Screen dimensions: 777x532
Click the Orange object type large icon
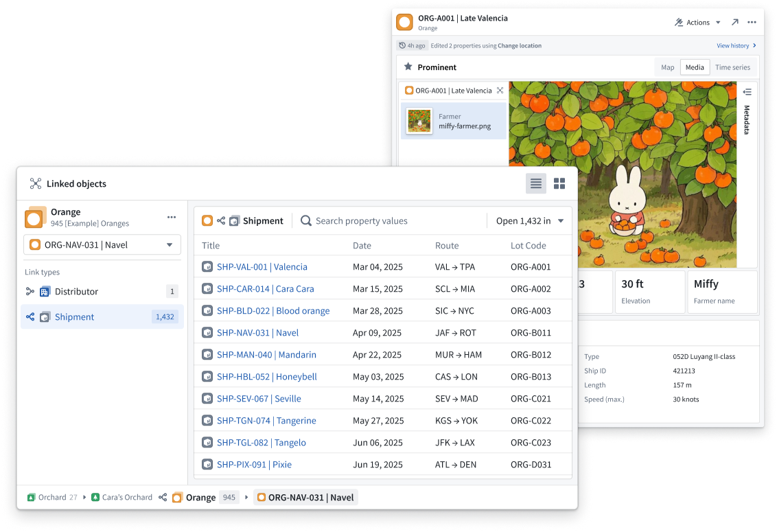coord(35,218)
